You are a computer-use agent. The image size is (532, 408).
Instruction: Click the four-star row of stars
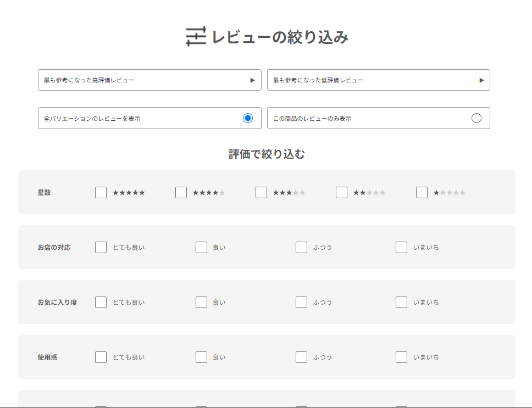coord(210,192)
